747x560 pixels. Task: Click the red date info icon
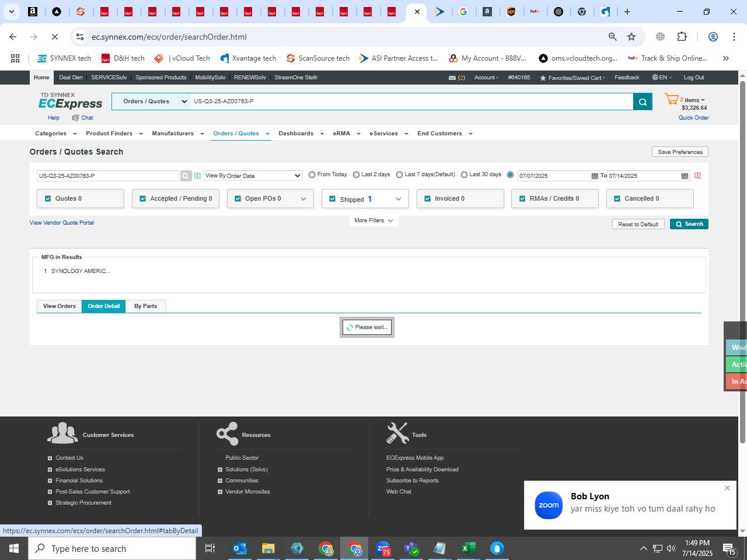(x=697, y=176)
